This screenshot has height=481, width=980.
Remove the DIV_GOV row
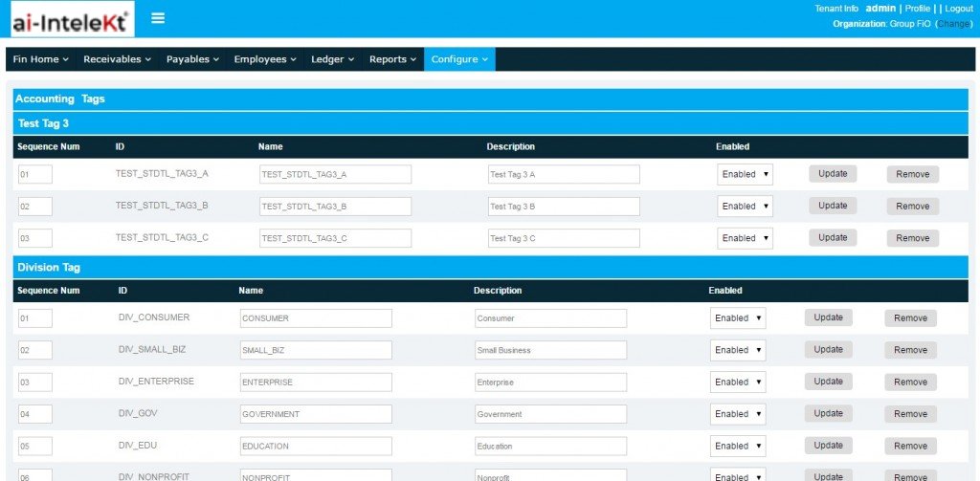(911, 413)
